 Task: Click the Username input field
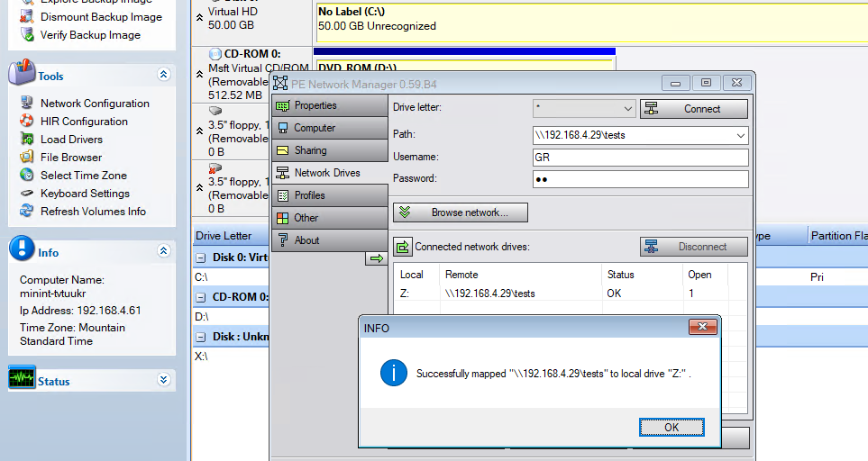point(641,158)
